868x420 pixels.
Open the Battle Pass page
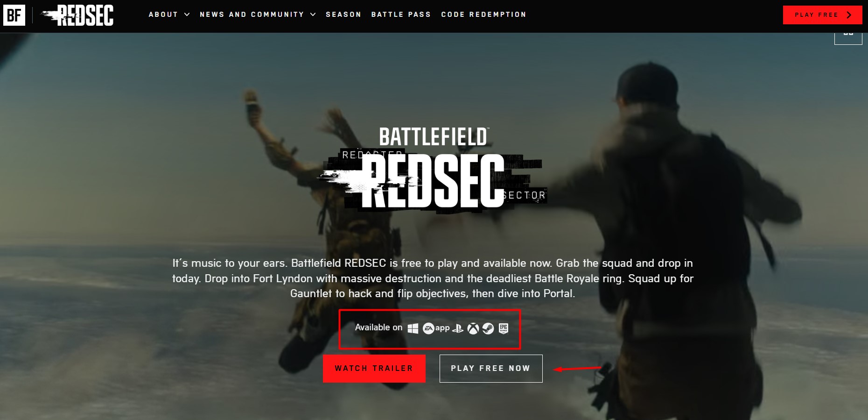[x=401, y=14]
